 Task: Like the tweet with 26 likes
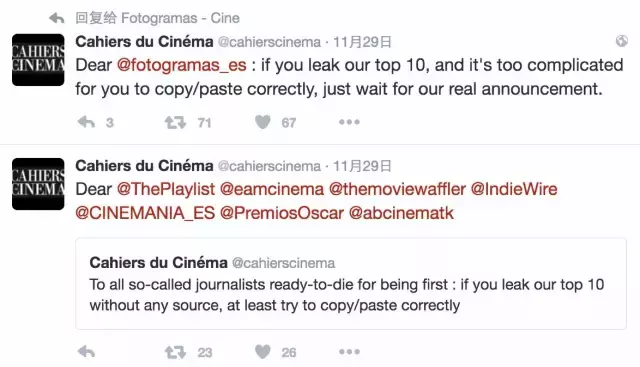pos(263,352)
